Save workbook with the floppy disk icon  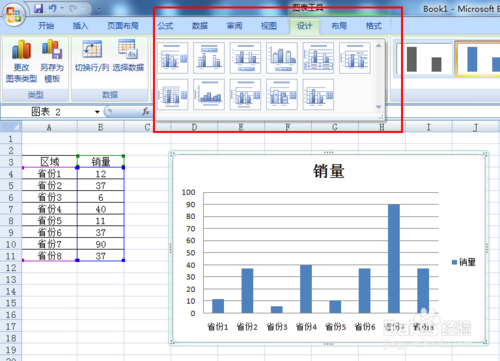[39, 8]
